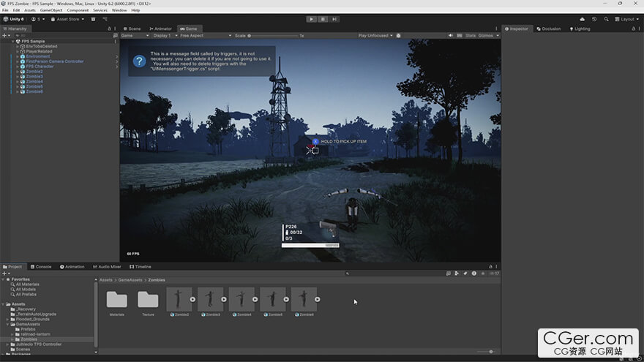
Task: Click the Pause button in toolbar
Action: [x=323, y=19]
